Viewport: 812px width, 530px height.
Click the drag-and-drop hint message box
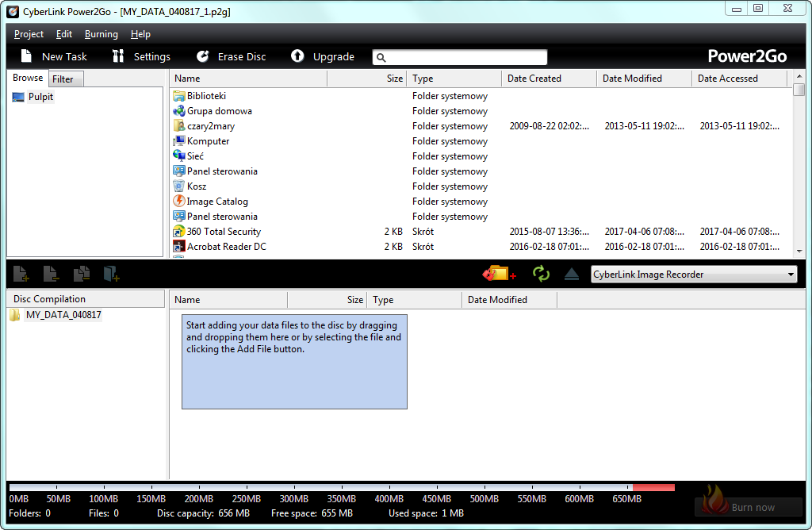click(294, 362)
